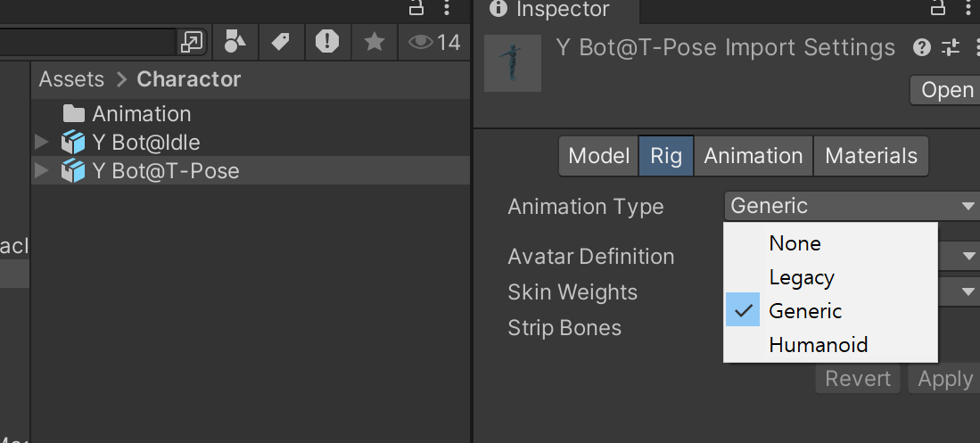The image size is (980, 443).
Task: Open the Animation folder
Action: [x=141, y=114]
